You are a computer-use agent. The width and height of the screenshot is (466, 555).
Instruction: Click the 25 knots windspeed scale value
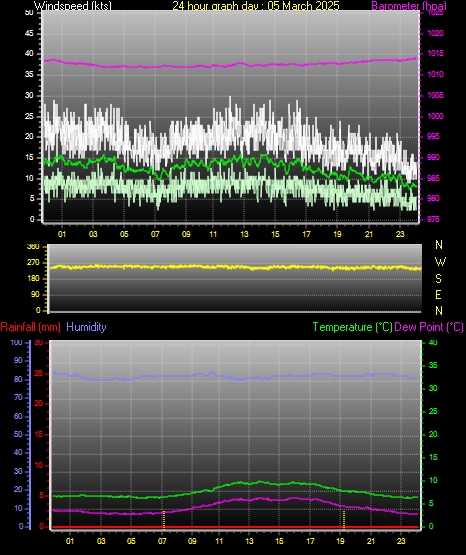[x=29, y=116]
